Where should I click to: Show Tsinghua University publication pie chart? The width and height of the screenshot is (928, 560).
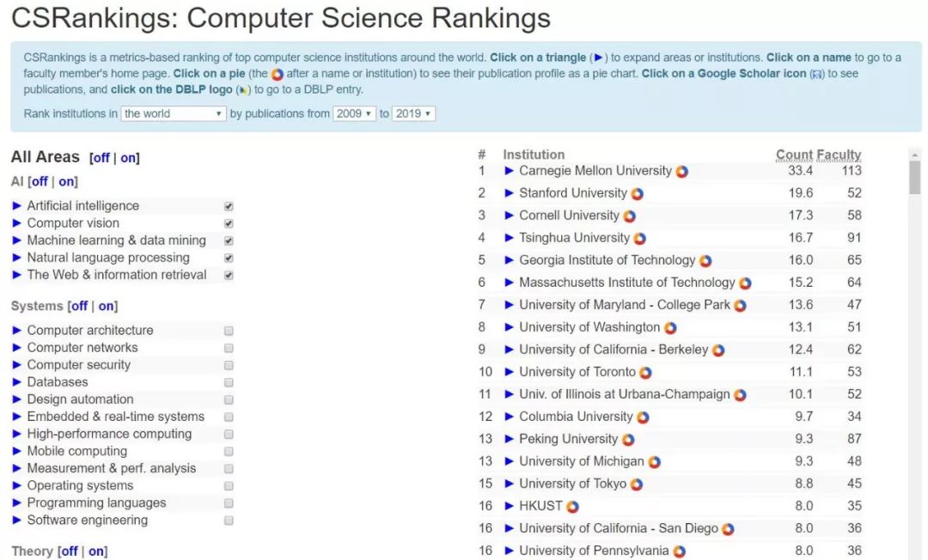(639, 238)
